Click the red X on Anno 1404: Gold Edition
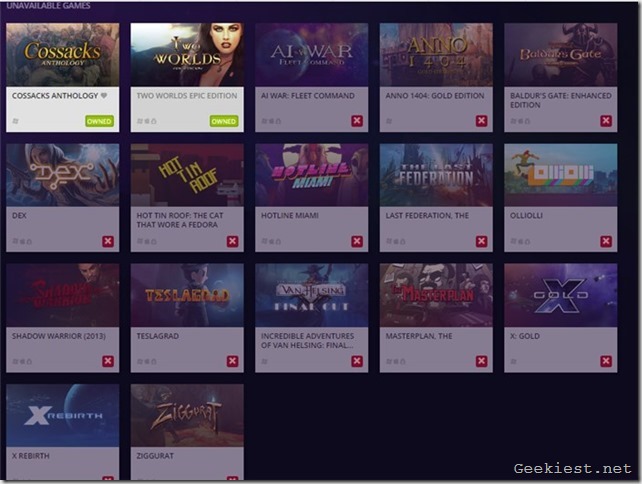This screenshot has height=484, width=642. [481, 121]
